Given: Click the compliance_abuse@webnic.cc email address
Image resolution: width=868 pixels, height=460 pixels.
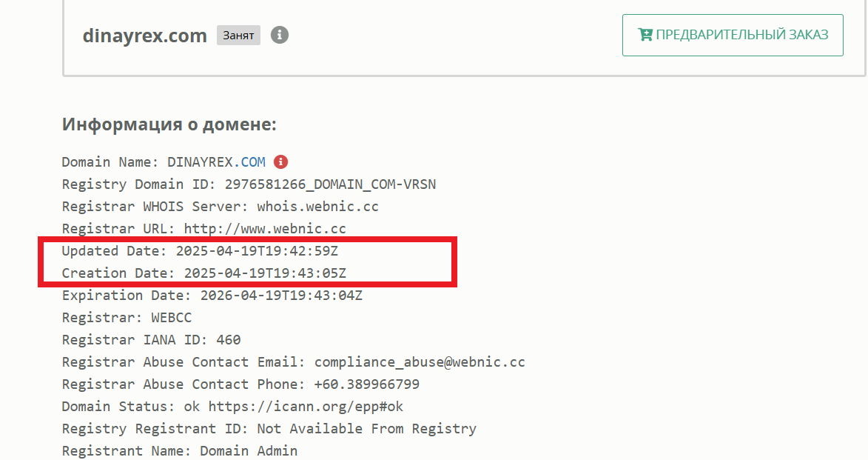Looking at the screenshot, I should (x=420, y=362).
